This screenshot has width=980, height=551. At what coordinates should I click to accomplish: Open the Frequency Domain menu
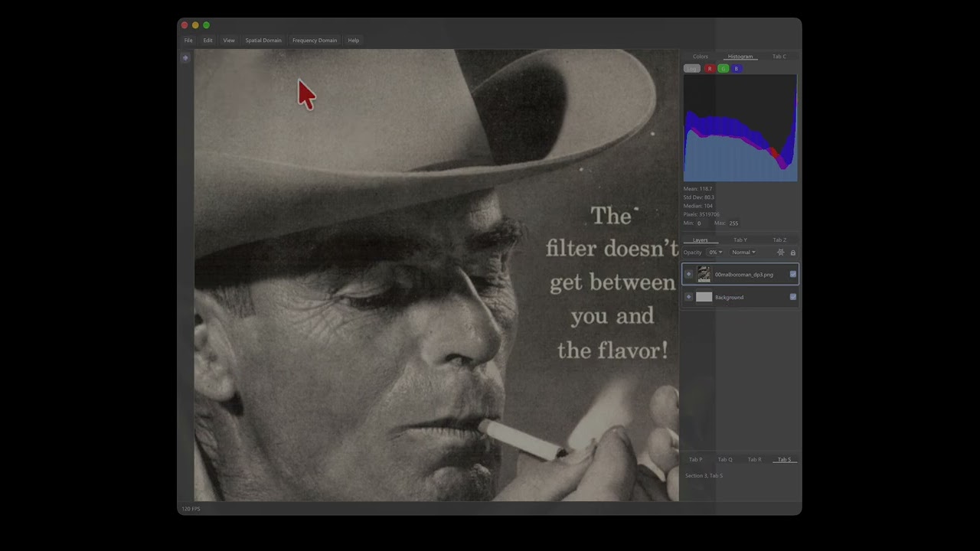[315, 41]
